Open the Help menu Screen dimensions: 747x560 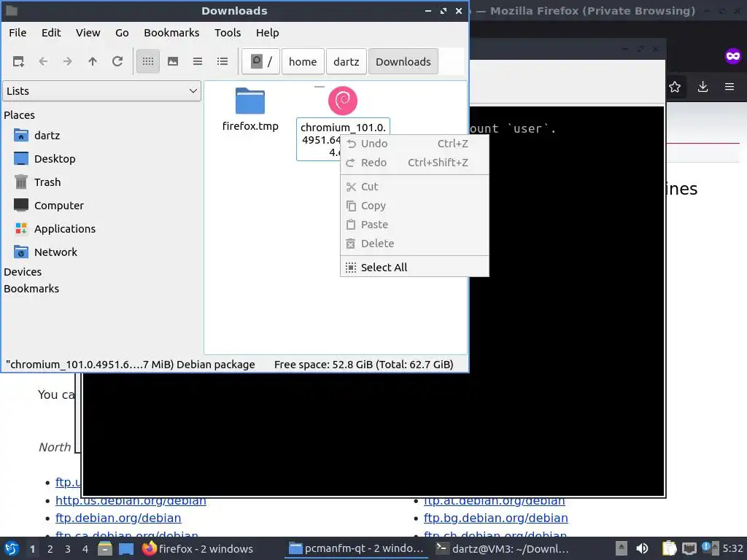click(267, 33)
